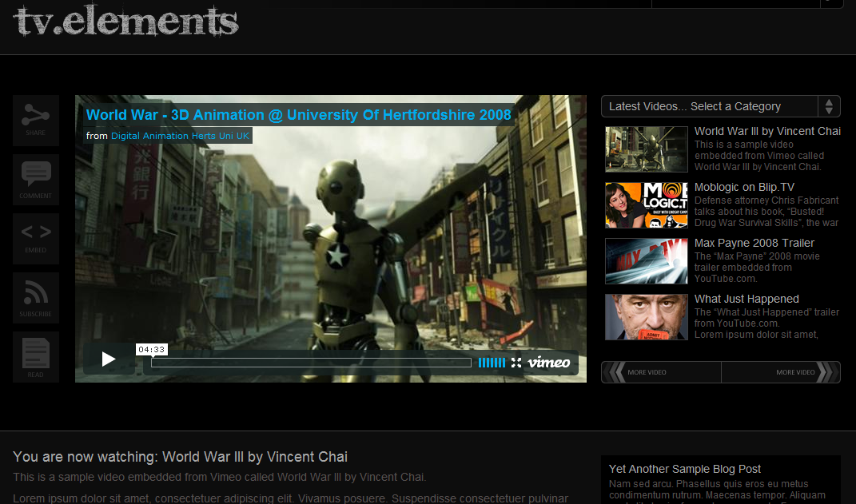Open the World War III robot thumbnail
The image size is (856, 504).
coord(647,149)
